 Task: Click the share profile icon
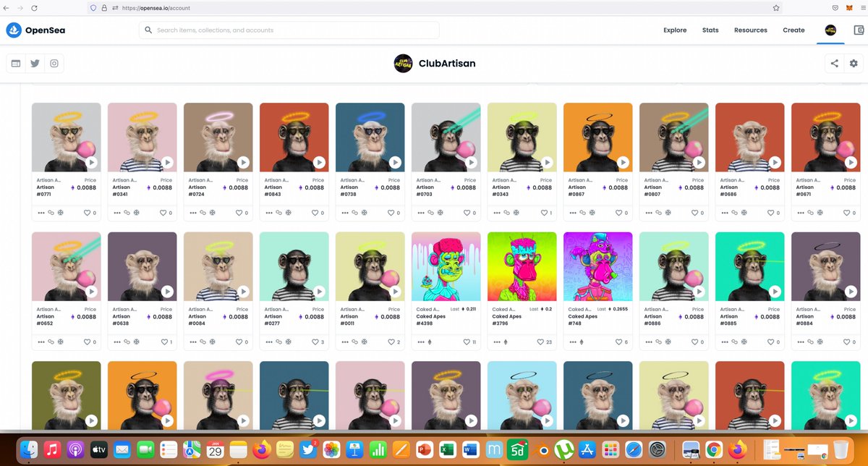pyautogui.click(x=835, y=64)
